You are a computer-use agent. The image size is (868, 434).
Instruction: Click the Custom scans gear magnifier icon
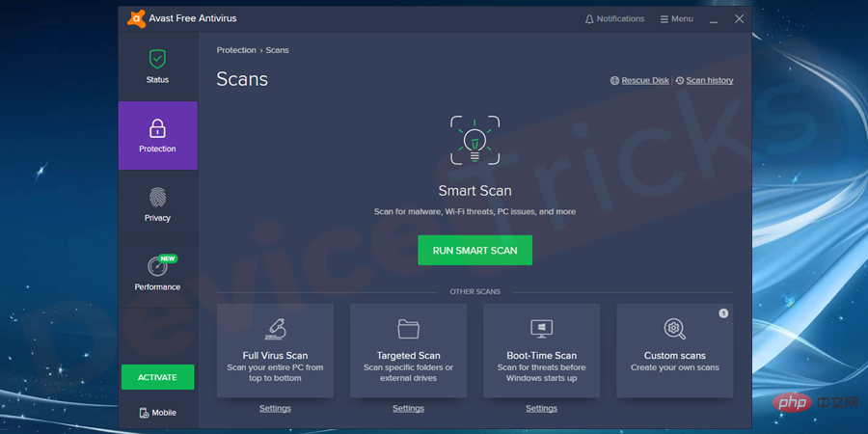[675, 329]
